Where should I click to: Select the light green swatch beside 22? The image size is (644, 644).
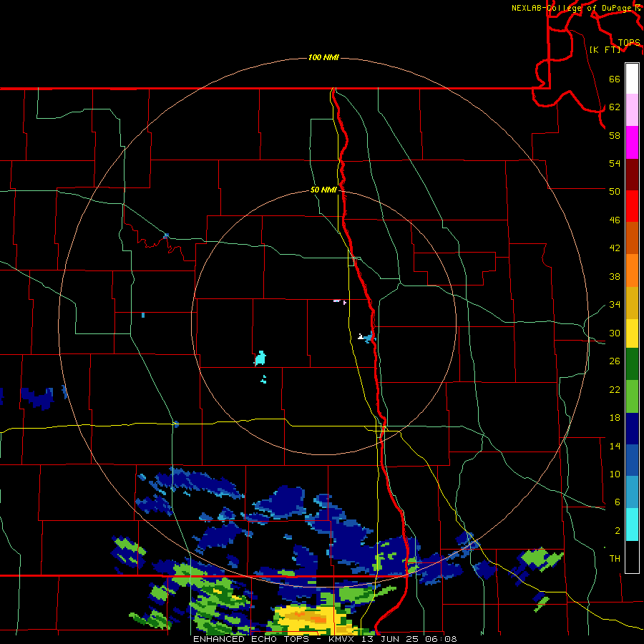click(x=632, y=396)
